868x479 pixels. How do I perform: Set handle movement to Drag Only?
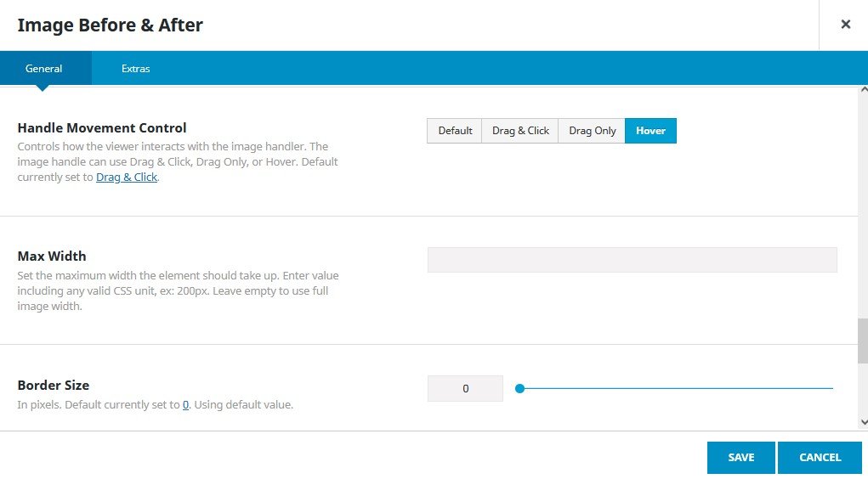click(592, 131)
